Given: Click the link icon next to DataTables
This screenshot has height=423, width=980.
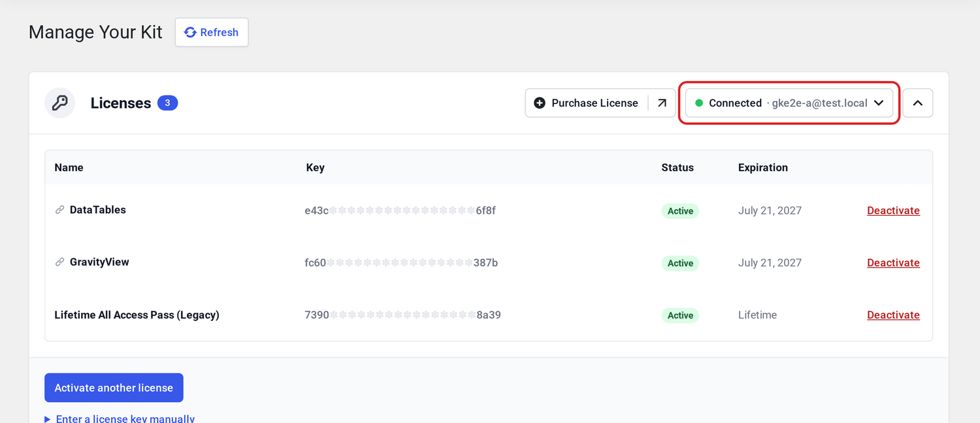Looking at the screenshot, I should click(x=59, y=210).
